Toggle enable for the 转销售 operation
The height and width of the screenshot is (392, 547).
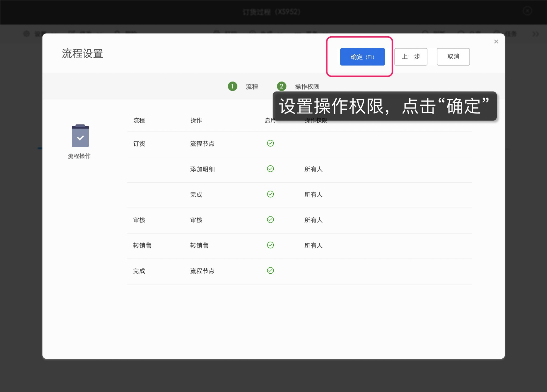pos(270,245)
